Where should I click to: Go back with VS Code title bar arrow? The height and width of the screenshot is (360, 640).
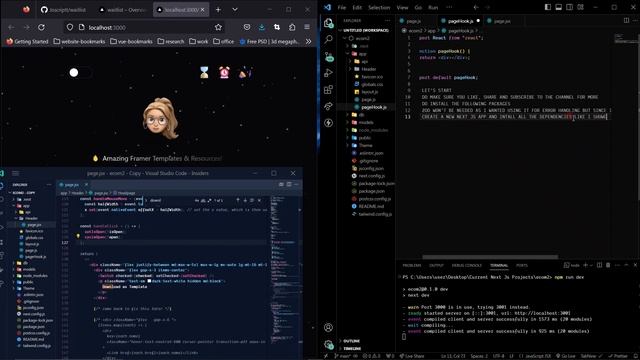click(476, 7)
